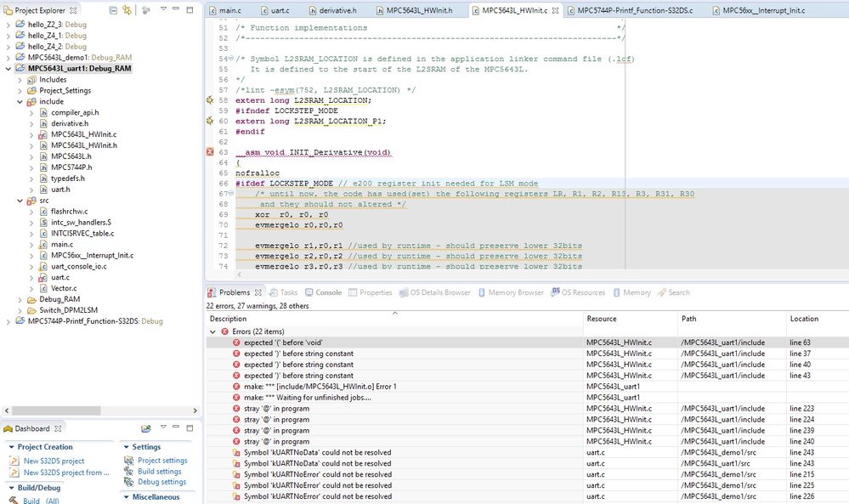
Task: Open MPC5744P-Printf_Function-S32DS.c editor tab
Action: pos(630,10)
